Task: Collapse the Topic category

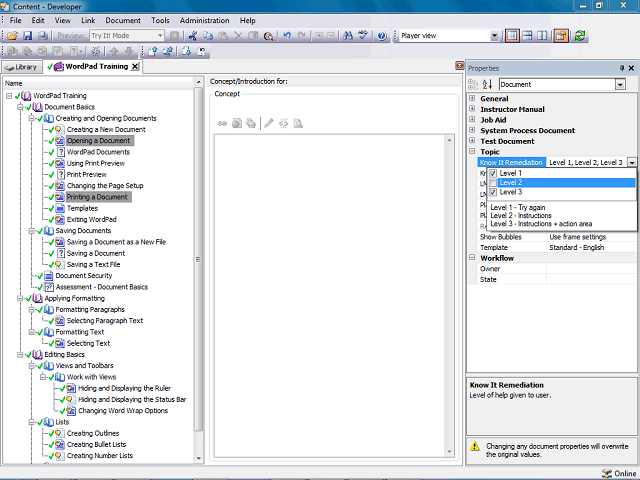Action: [x=472, y=151]
